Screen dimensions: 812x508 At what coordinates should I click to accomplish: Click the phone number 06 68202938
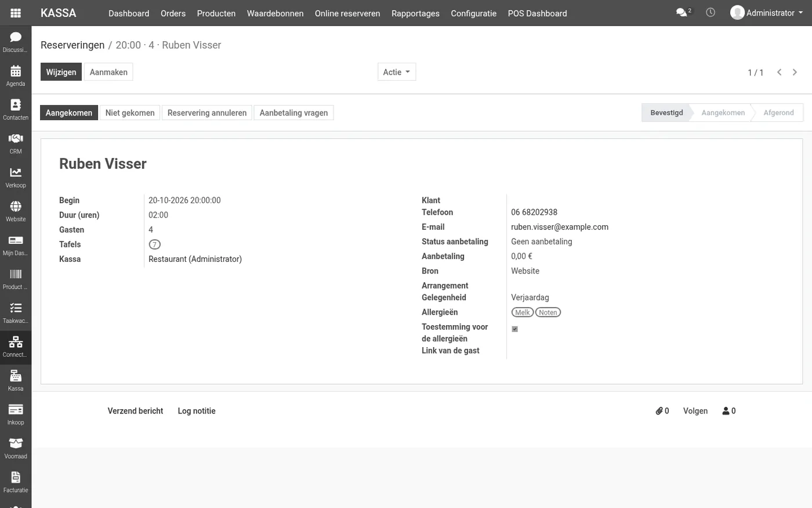click(x=534, y=212)
